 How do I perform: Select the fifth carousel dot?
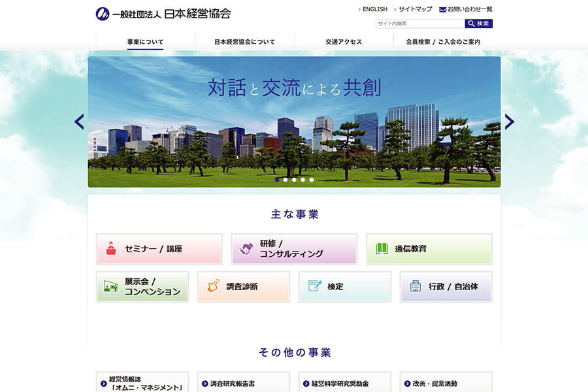(311, 180)
